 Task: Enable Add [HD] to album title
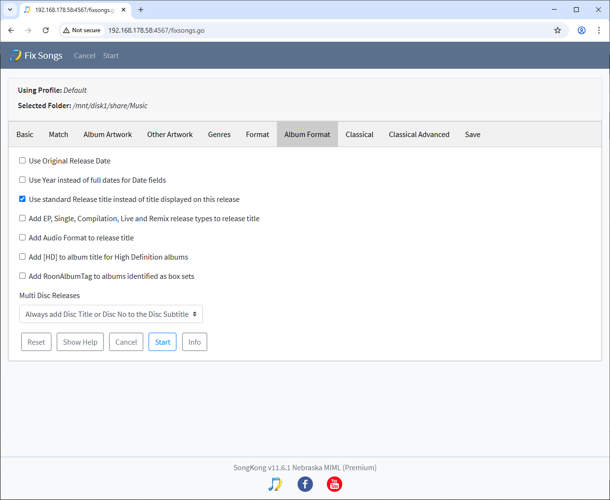pos(23,257)
